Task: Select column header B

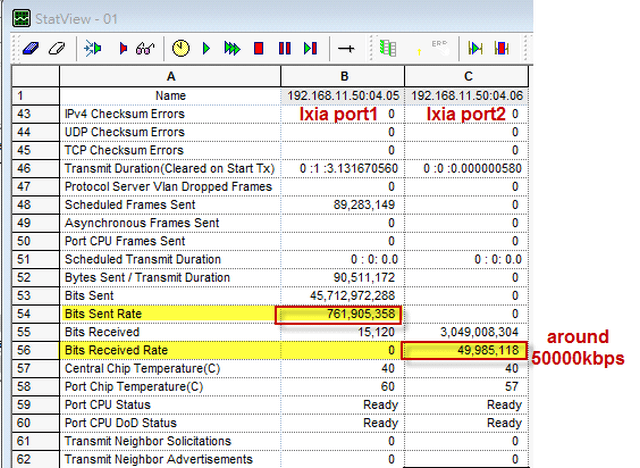Action: [x=343, y=76]
